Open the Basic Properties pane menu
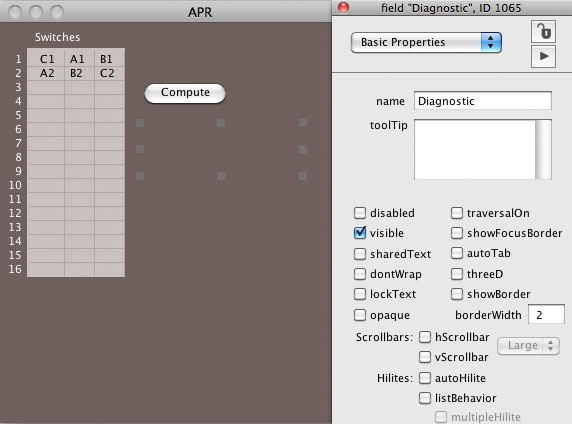572x424 pixels. coord(426,42)
